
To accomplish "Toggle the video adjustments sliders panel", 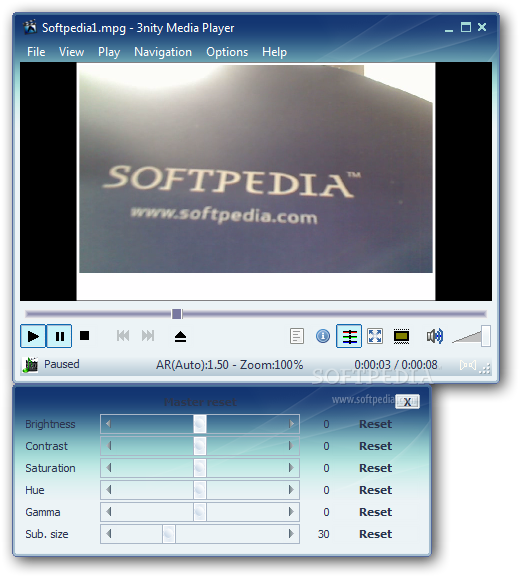I will coord(349,336).
